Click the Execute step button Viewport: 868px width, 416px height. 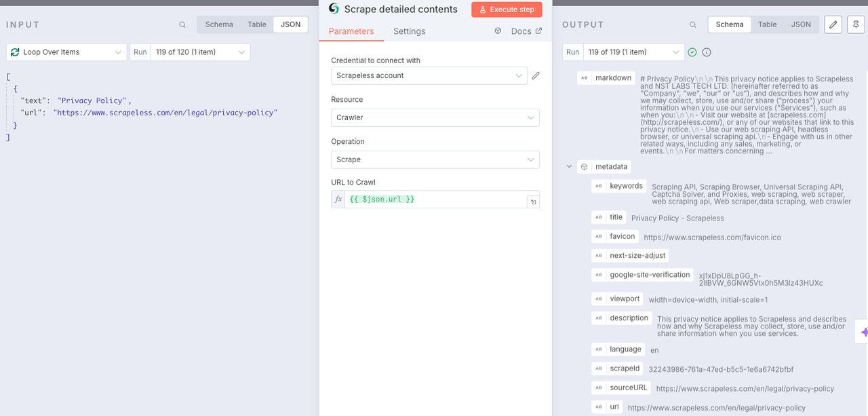click(x=507, y=10)
